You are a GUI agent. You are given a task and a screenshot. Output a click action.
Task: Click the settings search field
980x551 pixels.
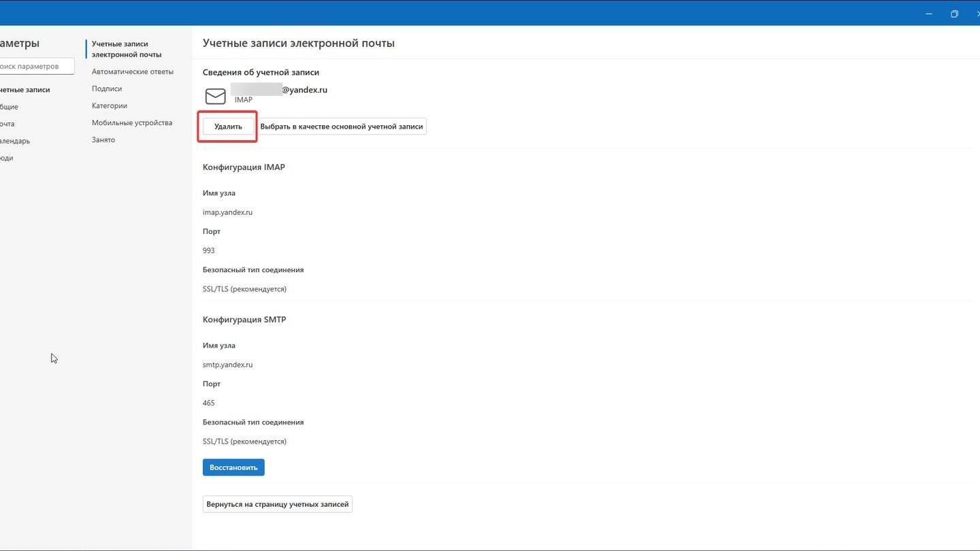tap(37, 66)
